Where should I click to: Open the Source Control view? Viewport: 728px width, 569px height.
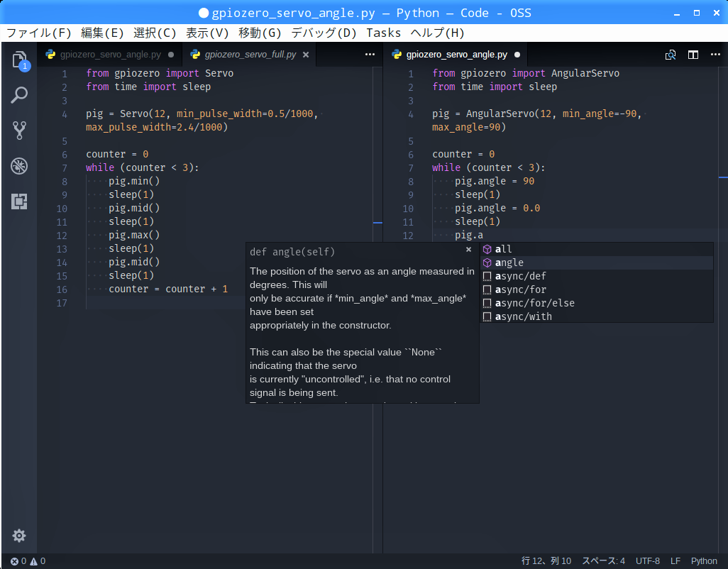click(19, 131)
